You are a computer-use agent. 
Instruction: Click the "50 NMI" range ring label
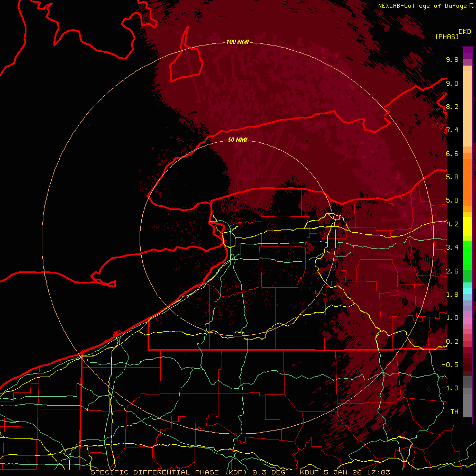pyautogui.click(x=237, y=140)
